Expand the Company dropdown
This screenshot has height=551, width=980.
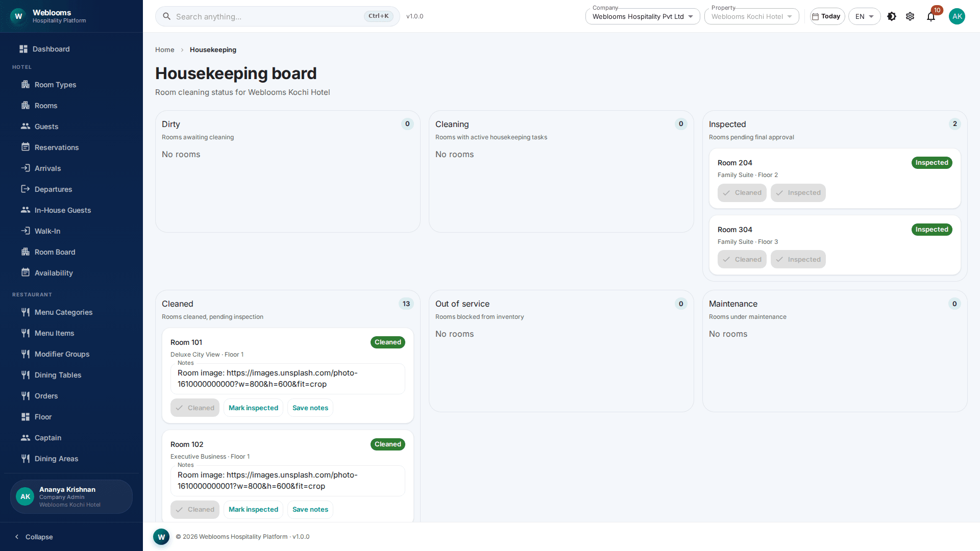[x=643, y=16]
